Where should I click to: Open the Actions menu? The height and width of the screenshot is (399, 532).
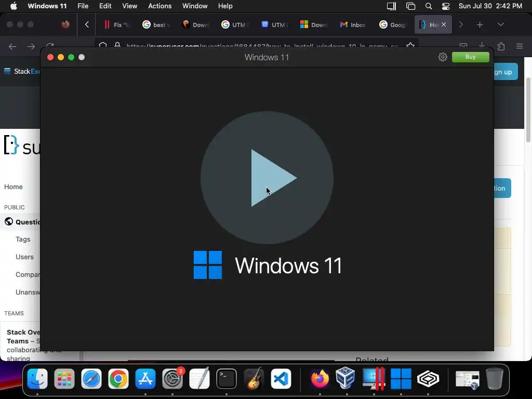160,6
